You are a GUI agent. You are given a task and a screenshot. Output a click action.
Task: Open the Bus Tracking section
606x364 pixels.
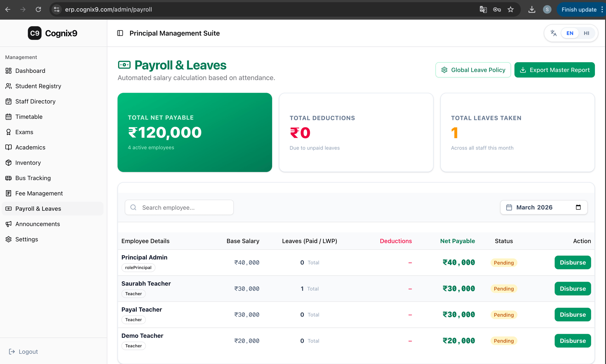(x=33, y=178)
